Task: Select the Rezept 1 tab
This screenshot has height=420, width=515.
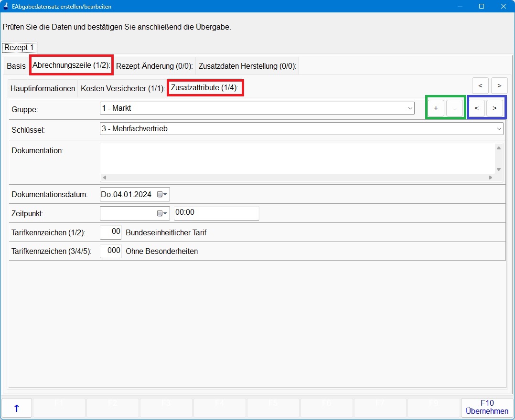Action: (x=19, y=48)
